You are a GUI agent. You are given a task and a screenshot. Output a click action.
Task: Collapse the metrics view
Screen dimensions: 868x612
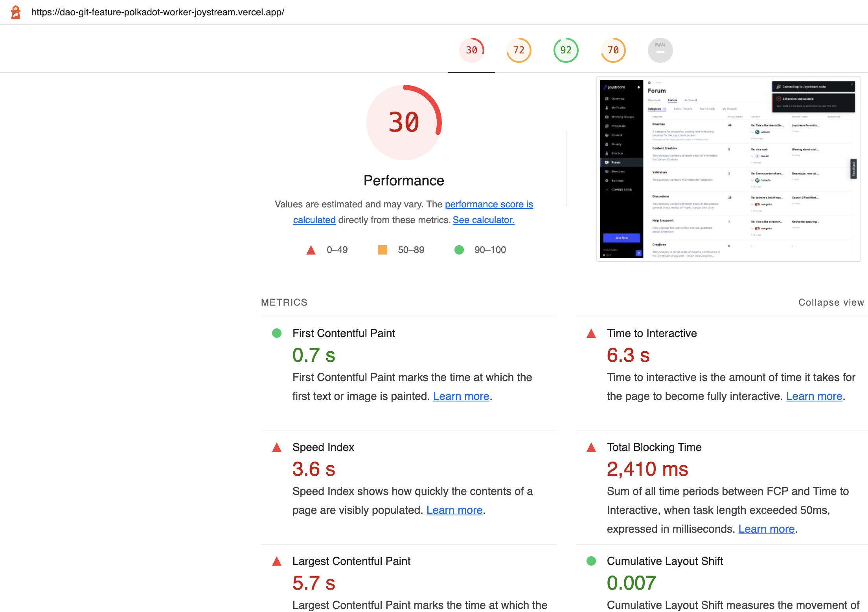click(831, 302)
